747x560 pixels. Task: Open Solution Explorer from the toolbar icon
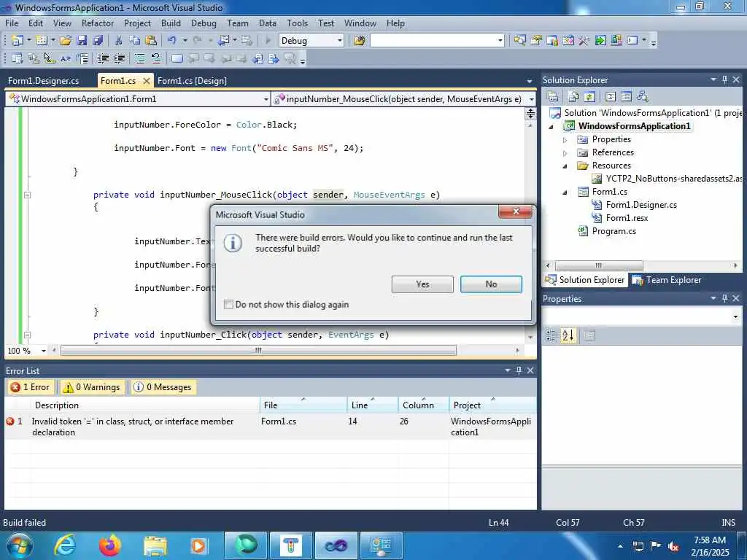pos(519,41)
